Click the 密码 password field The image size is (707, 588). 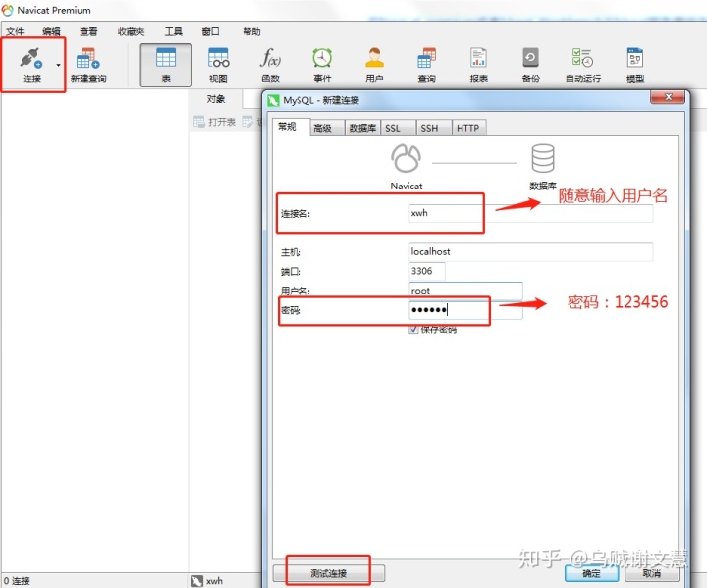465,310
